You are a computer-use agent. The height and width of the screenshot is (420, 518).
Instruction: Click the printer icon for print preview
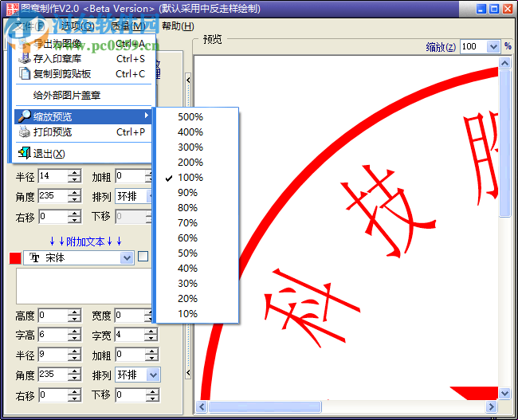[25, 131]
